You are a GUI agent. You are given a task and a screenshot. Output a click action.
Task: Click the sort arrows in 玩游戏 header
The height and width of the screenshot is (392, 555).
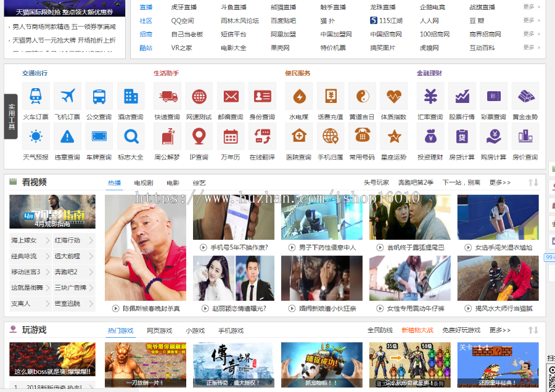[x=533, y=330]
